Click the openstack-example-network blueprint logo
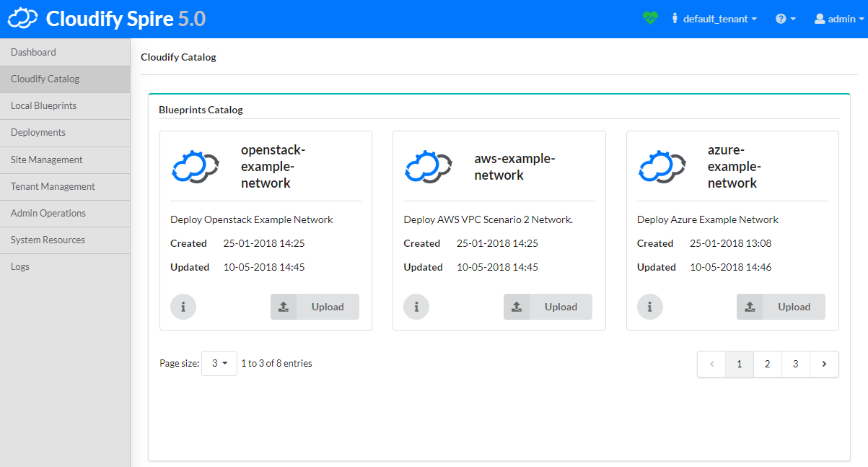Image resolution: width=868 pixels, height=467 pixels. pos(195,167)
